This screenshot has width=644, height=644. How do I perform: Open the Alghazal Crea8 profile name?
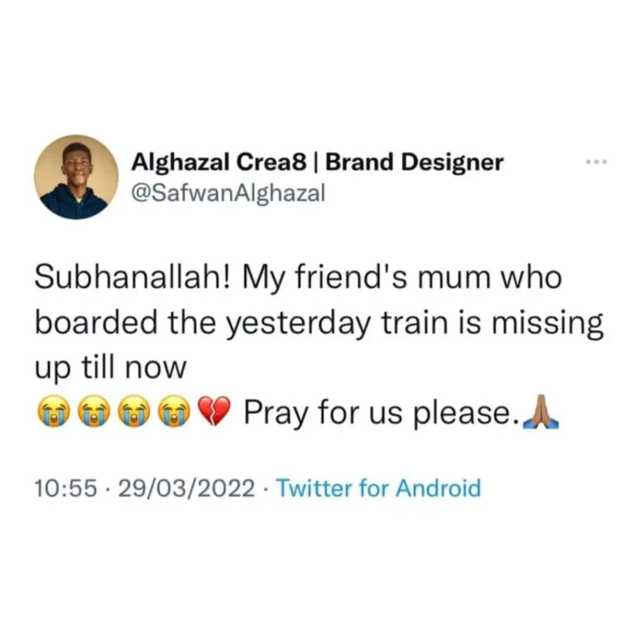tap(219, 162)
